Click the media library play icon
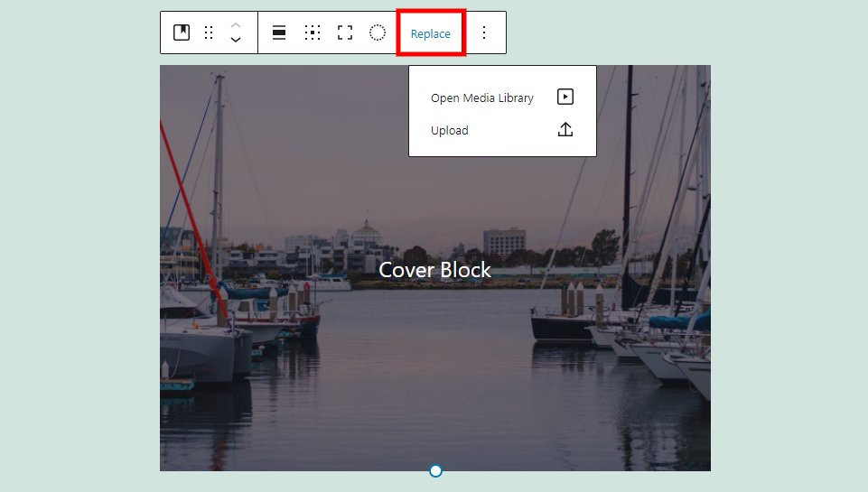 [x=565, y=97]
